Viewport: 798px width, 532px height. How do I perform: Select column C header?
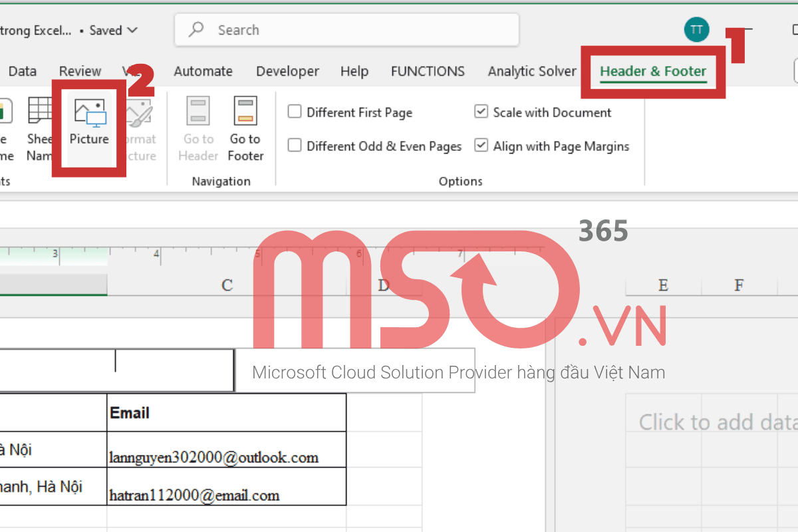[227, 285]
